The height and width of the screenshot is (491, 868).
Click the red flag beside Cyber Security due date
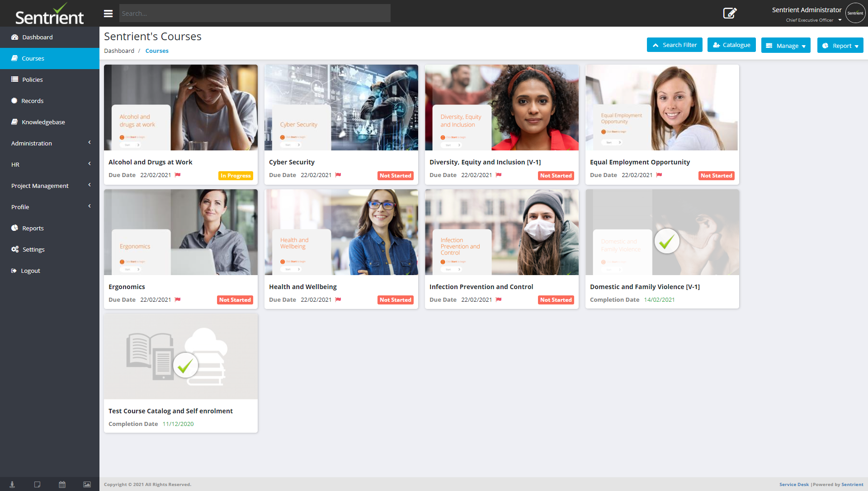click(339, 175)
